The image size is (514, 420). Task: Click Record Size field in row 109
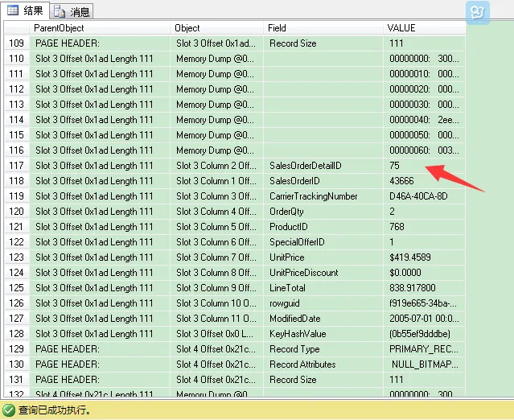[323, 43]
